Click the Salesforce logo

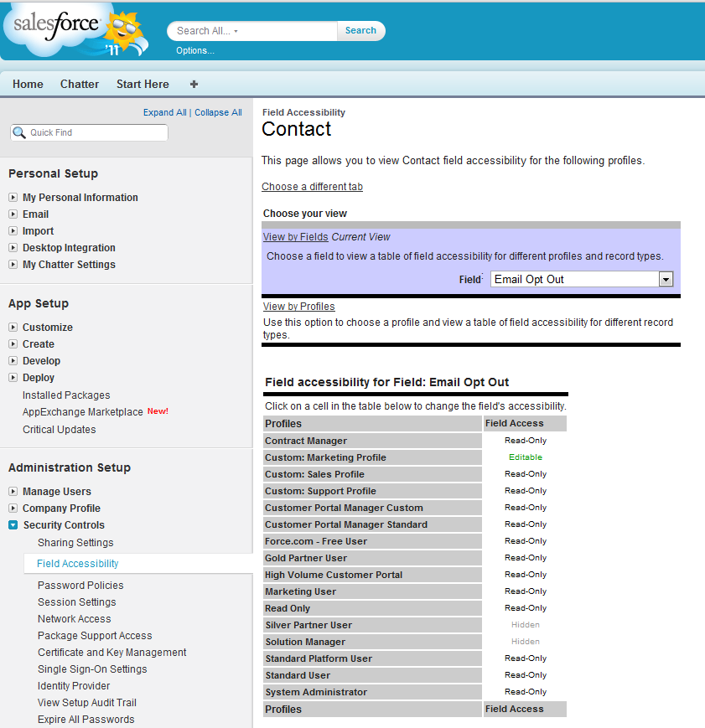tap(75, 31)
